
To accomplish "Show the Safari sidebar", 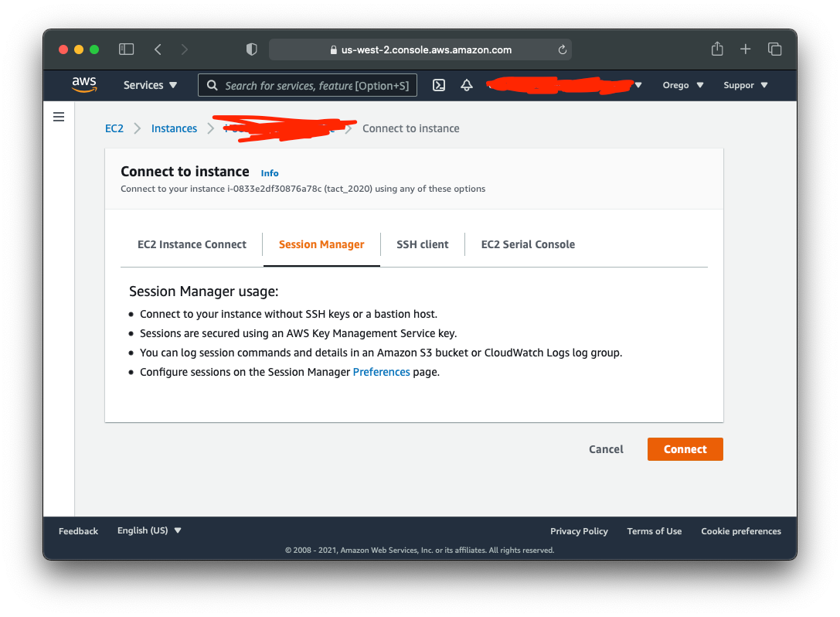I will point(127,49).
